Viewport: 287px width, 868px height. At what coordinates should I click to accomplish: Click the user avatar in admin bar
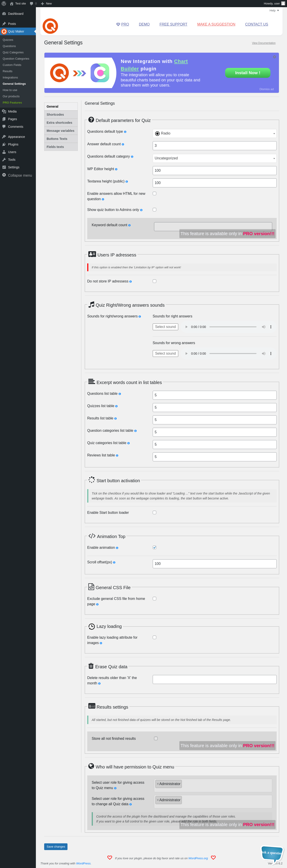point(283,3)
